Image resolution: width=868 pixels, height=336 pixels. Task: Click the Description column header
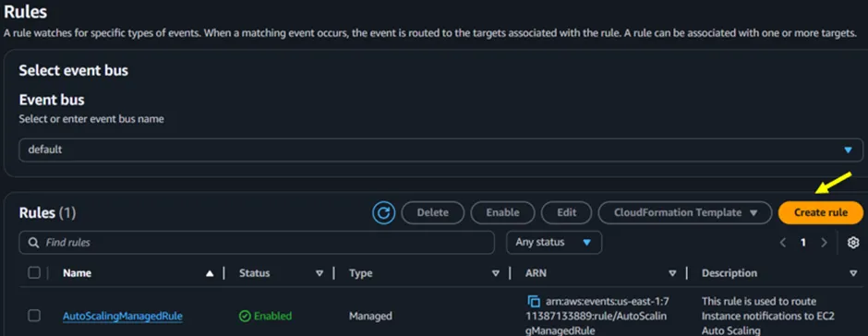[x=729, y=273]
